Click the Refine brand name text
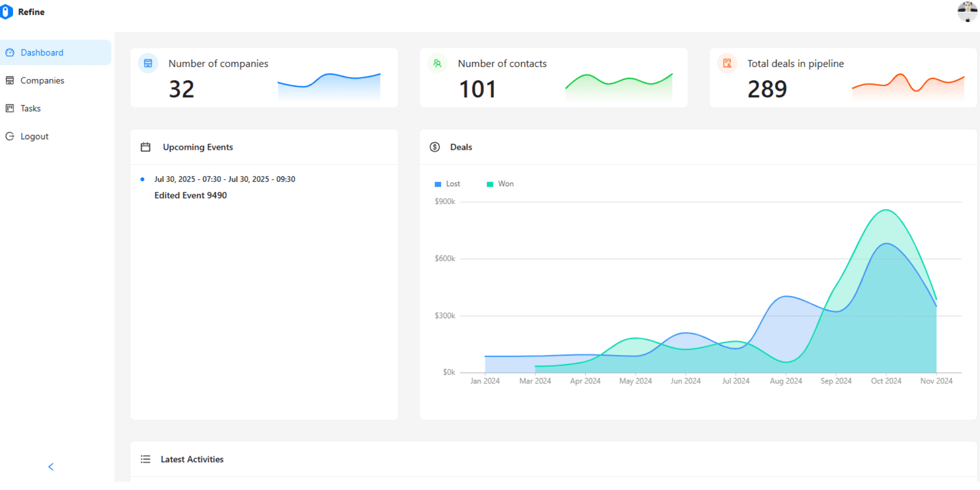Screen dimensions: 980x490 31,12
